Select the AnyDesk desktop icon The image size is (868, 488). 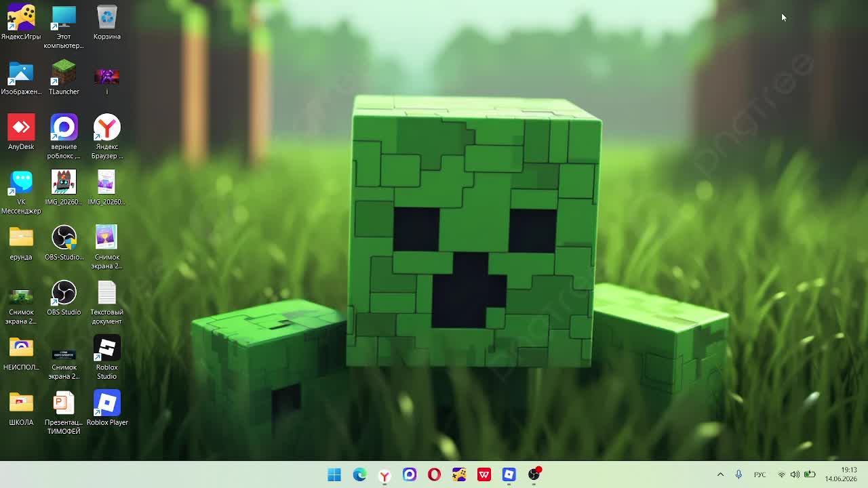pos(21,133)
